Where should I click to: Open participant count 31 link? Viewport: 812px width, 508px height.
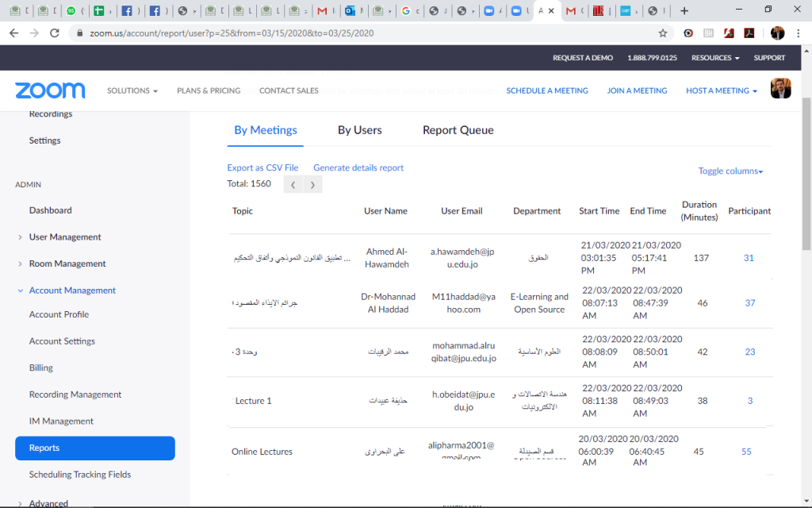pyautogui.click(x=749, y=258)
